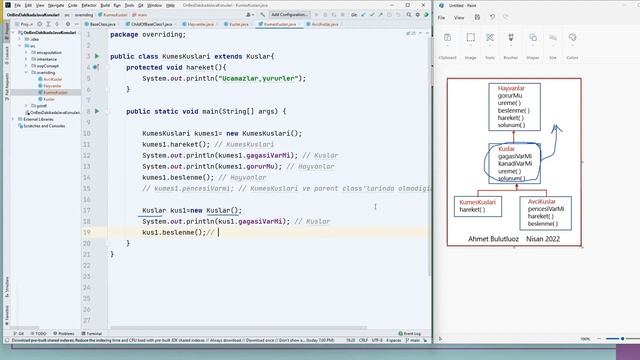
Task: Click the git push arrow icon
Action: pyautogui.click(x=380, y=15)
